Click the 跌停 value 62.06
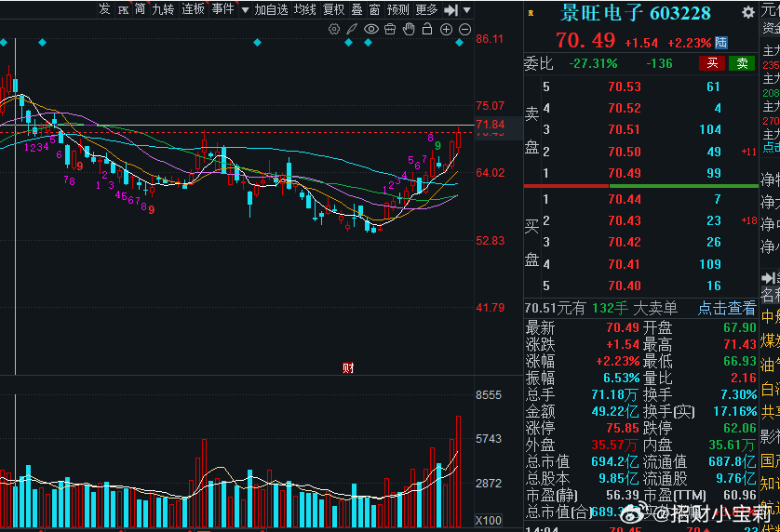The width and height of the screenshot is (780, 532). click(x=740, y=428)
